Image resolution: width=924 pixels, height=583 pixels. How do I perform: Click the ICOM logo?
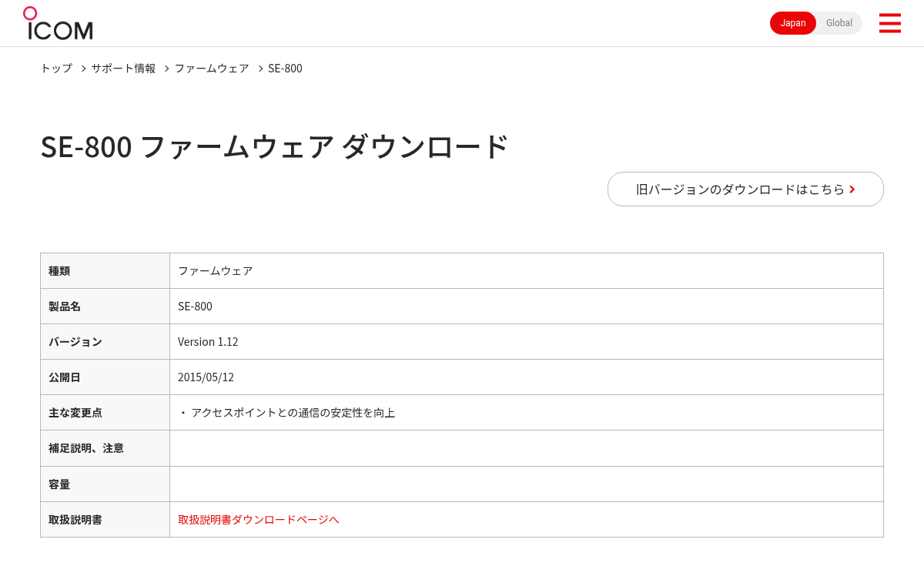point(58,23)
